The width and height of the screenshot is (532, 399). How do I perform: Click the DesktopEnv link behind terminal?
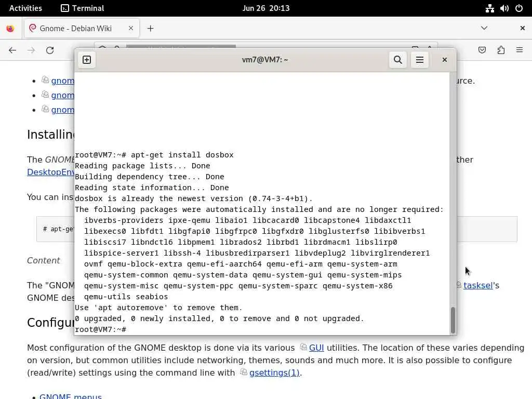point(50,172)
